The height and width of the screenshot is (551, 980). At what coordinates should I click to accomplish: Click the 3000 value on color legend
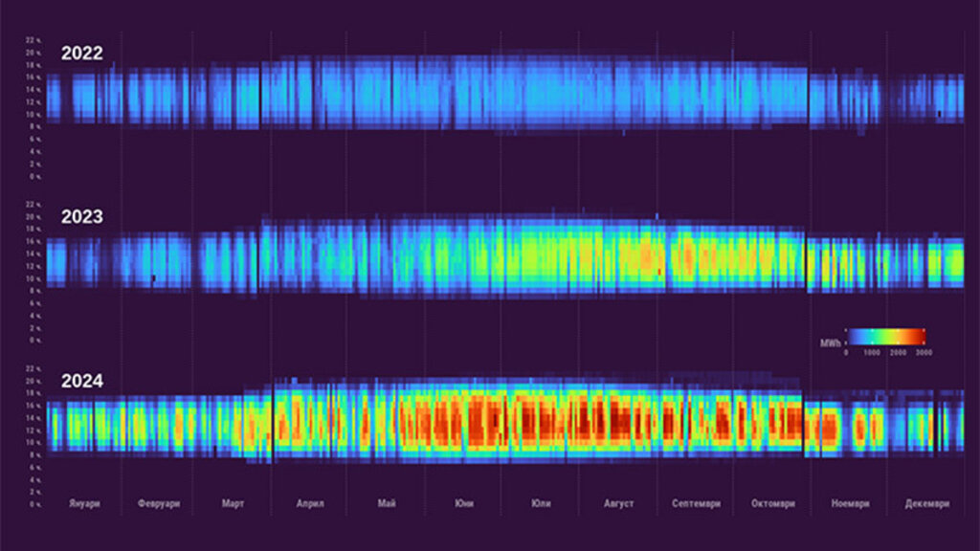(x=924, y=353)
